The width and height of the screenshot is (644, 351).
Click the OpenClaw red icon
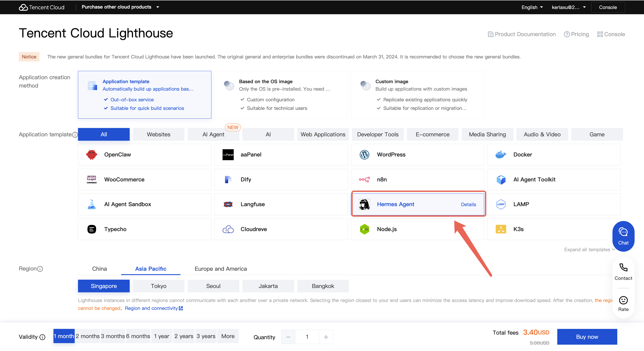tap(92, 155)
